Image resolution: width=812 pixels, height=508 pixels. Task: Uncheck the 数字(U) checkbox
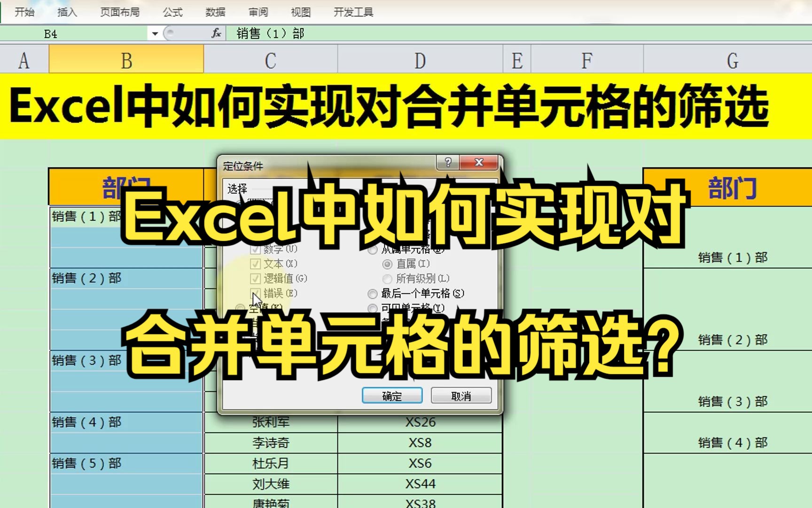pos(255,249)
